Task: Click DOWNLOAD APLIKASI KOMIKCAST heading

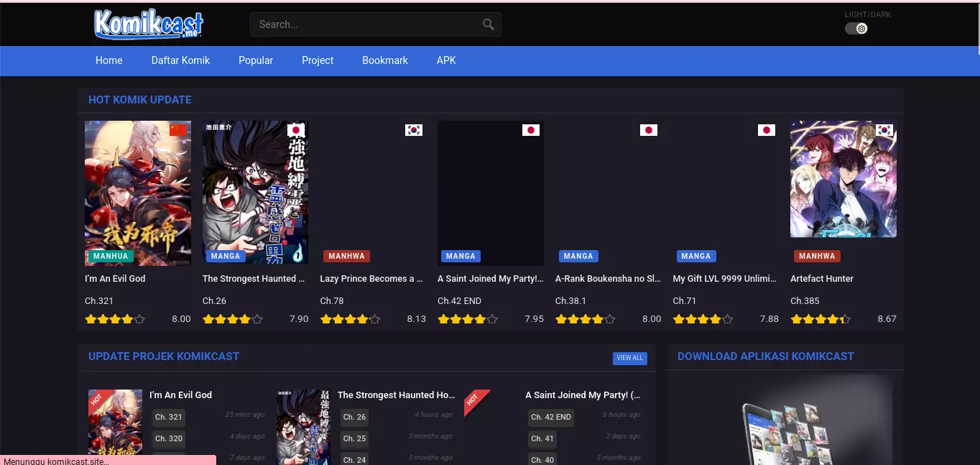Action: pyautogui.click(x=766, y=356)
